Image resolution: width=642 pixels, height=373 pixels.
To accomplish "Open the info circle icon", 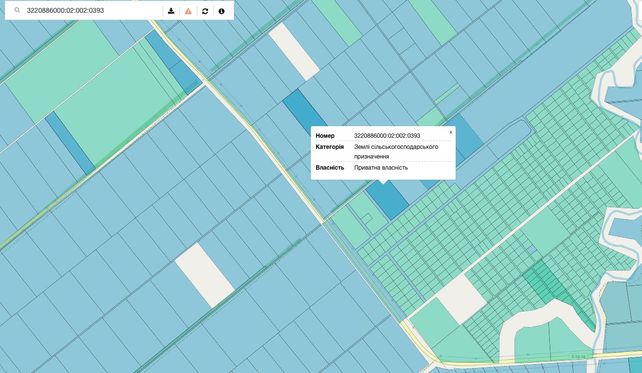I will click(x=222, y=11).
